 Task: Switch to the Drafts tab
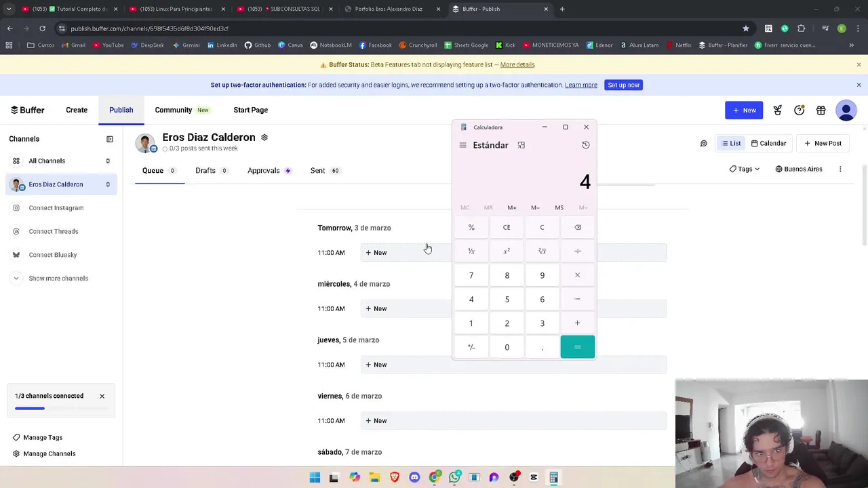pyautogui.click(x=211, y=171)
